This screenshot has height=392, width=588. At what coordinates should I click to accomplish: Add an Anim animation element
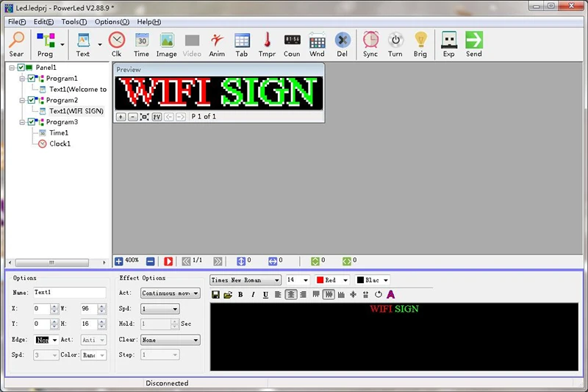click(217, 44)
